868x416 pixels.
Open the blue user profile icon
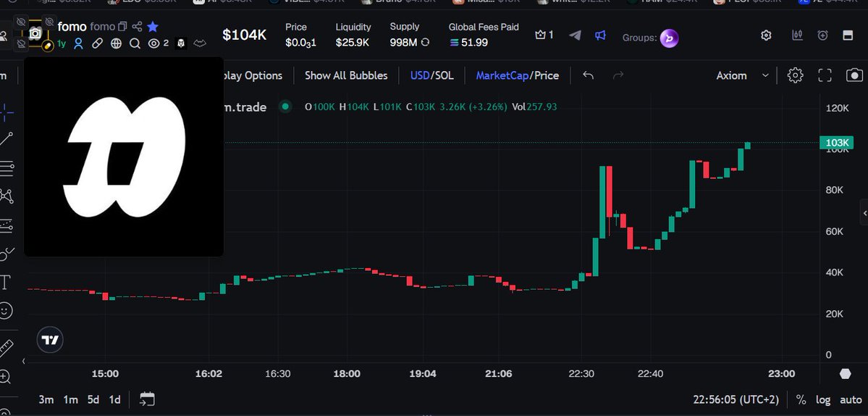[79, 43]
